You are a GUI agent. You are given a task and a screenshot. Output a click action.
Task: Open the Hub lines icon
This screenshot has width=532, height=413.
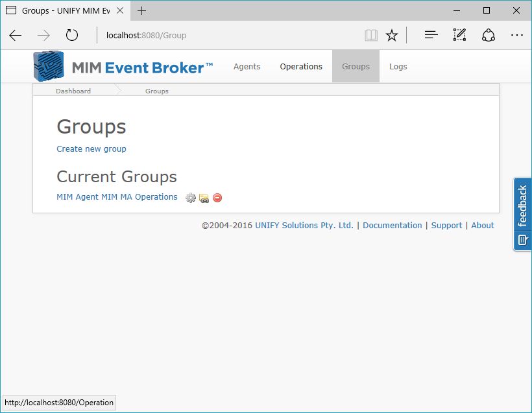pos(431,35)
